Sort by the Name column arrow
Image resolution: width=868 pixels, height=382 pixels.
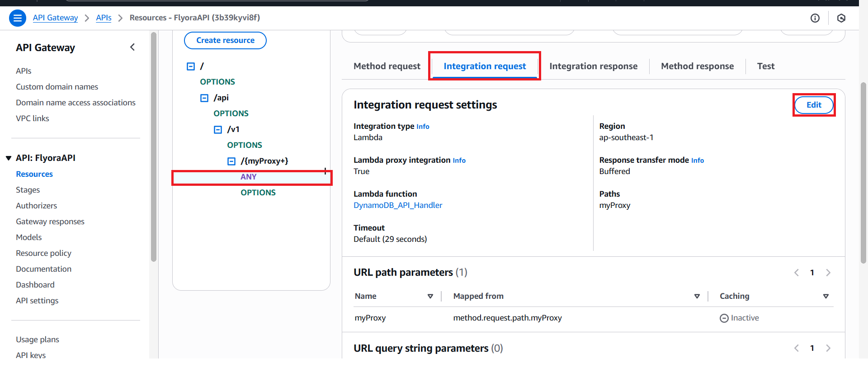[430, 297]
